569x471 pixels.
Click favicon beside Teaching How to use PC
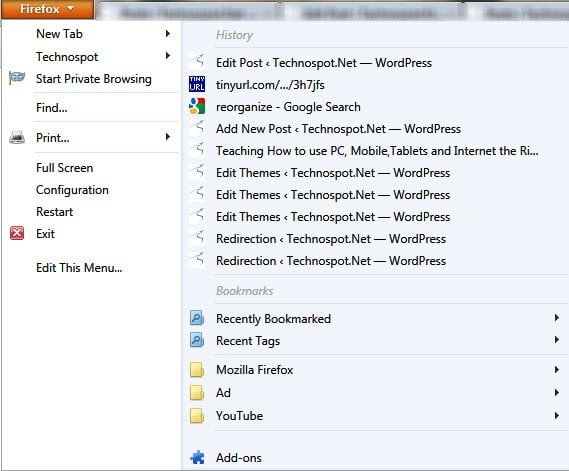coord(197,150)
